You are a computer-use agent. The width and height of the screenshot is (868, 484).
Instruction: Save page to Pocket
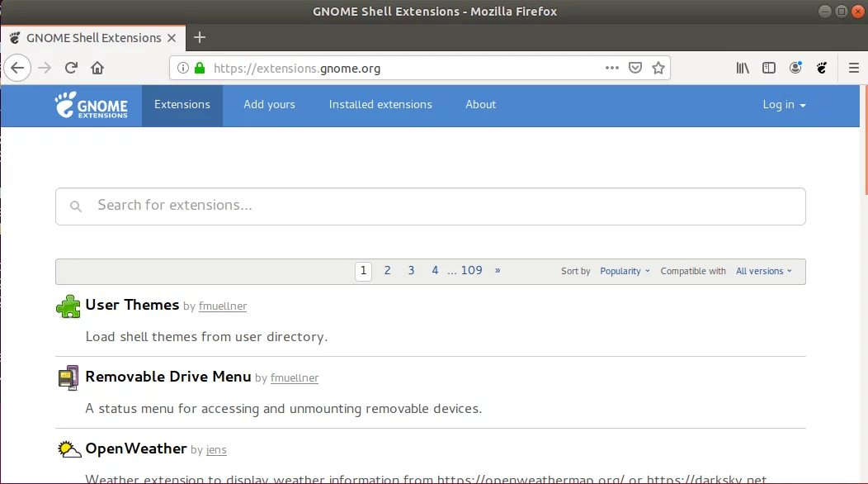pyautogui.click(x=635, y=68)
